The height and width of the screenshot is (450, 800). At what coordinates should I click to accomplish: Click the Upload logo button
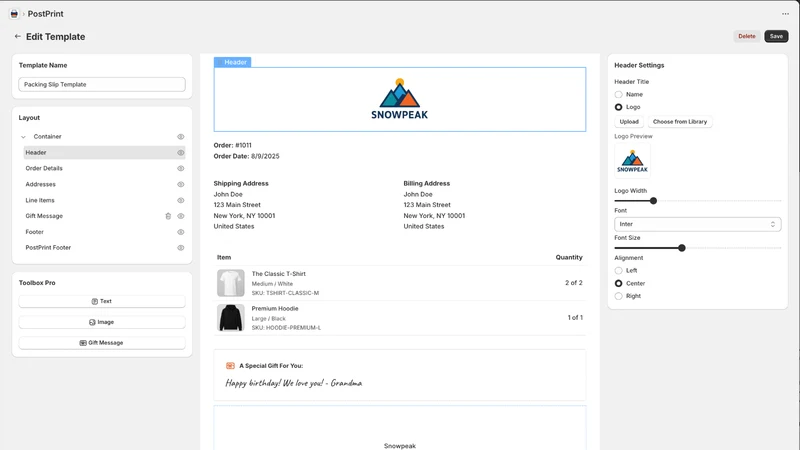(x=629, y=122)
